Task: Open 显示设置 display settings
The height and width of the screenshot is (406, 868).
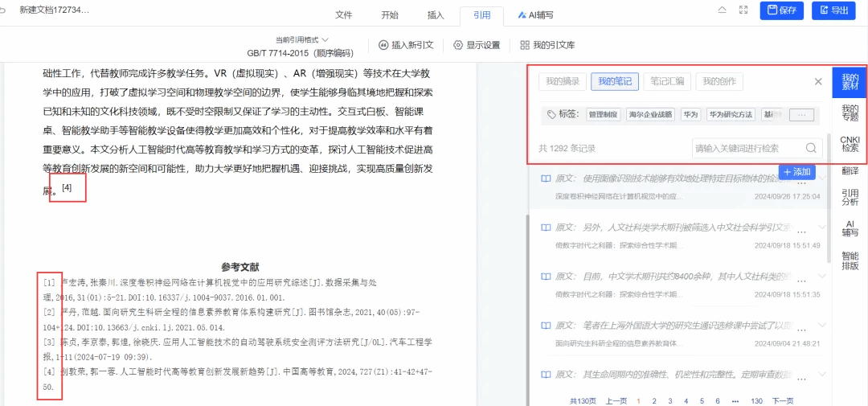Action: point(477,45)
